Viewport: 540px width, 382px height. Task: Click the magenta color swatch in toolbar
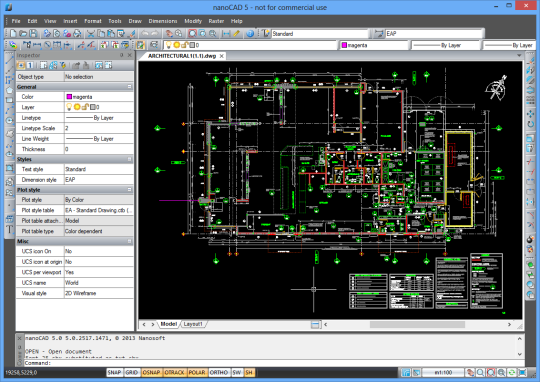point(344,45)
